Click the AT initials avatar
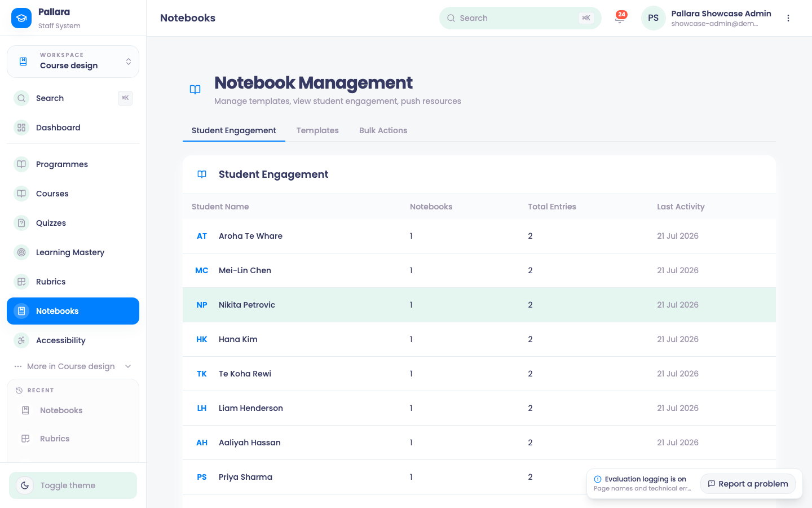Image resolution: width=812 pixels, height=508 pixels. coord(202,236)
